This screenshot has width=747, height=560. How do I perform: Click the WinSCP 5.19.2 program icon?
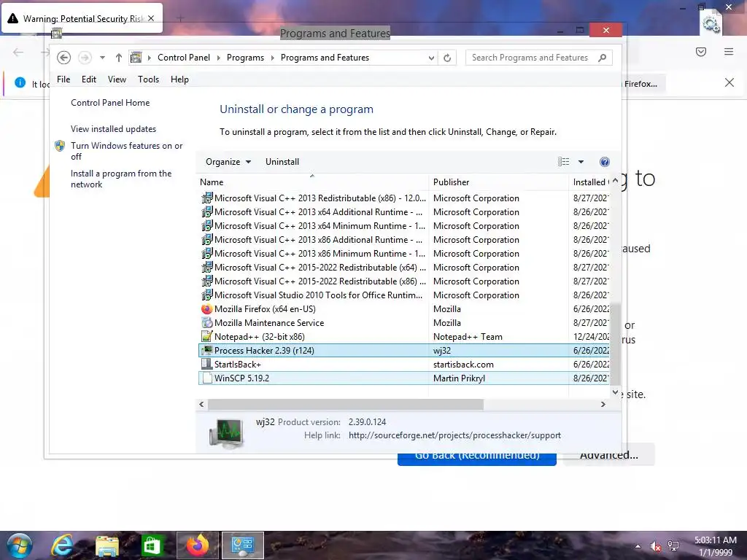pos(206,378)
